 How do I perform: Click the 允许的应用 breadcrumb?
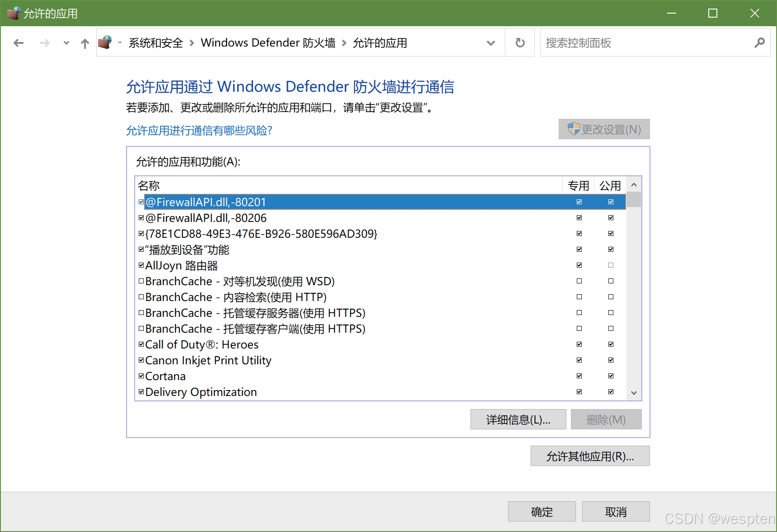tap(380, 43)
